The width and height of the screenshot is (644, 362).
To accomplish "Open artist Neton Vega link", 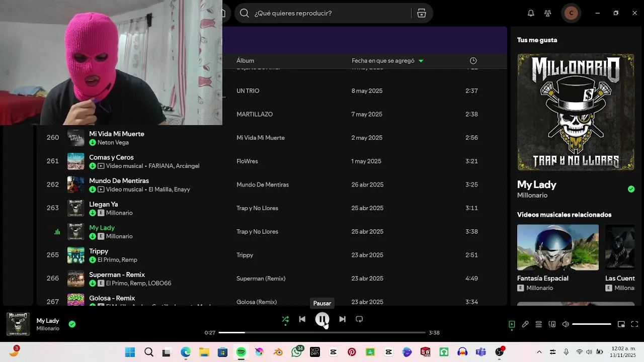I will (113, 143).
